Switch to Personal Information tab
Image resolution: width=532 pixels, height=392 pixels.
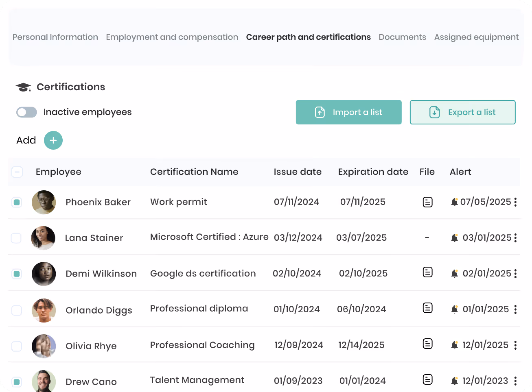55,37
